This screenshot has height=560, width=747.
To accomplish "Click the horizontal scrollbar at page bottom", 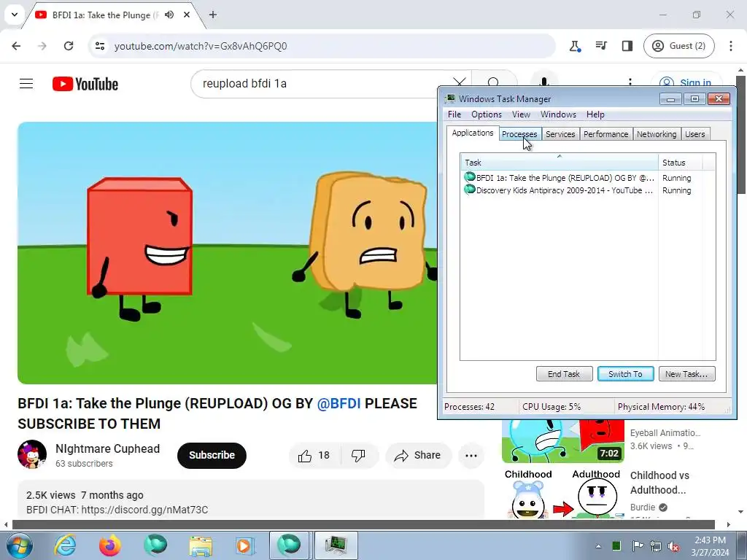I will pyautogui.click(x=363, y=525).
